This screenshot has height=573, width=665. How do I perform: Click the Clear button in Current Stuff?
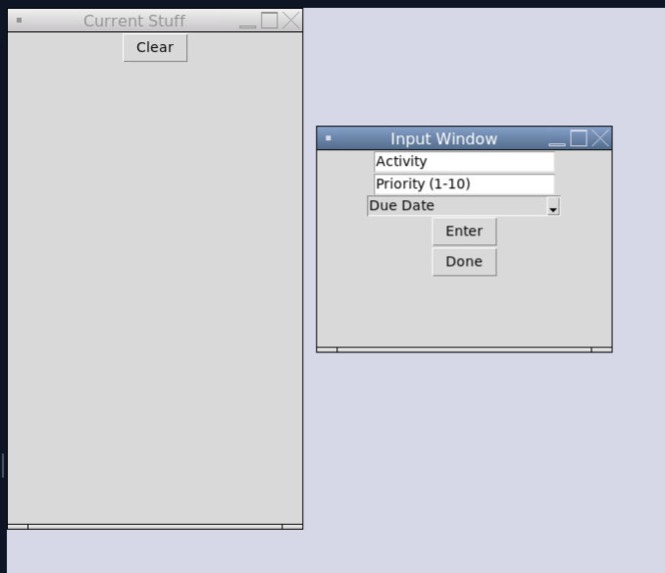pyautogui.click(x=155, y=48)
